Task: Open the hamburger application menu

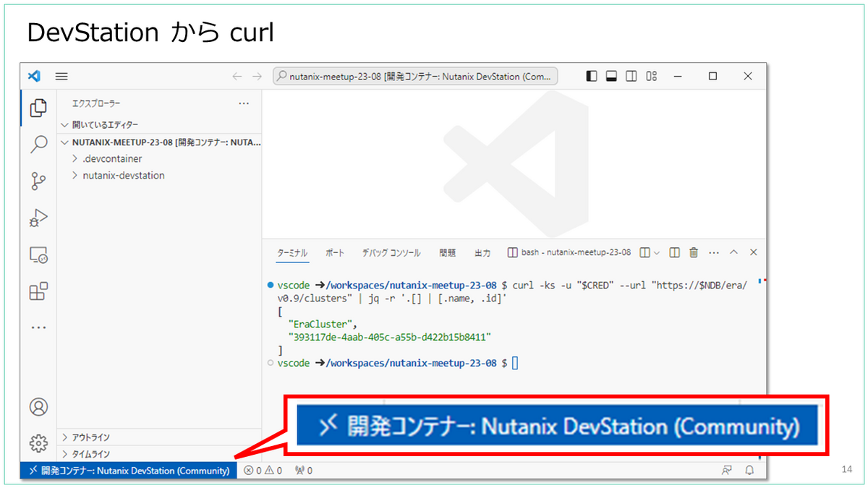Action: tap(61, 76)
